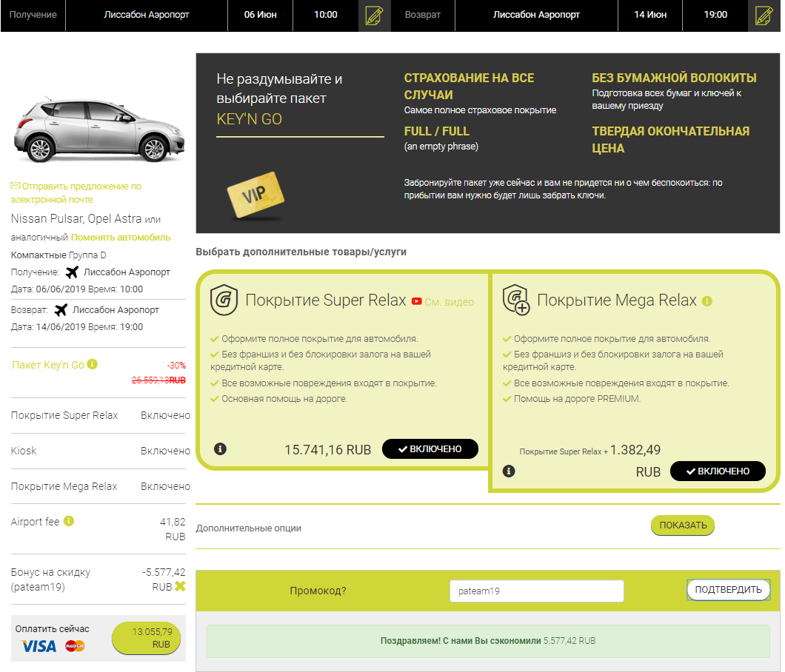The height and width of the screenshot is (672, 785).
Task: Toggle Super Relax ВКЛЮЧЕНО button
Action: pyautogui.click(x=430, y=448)
